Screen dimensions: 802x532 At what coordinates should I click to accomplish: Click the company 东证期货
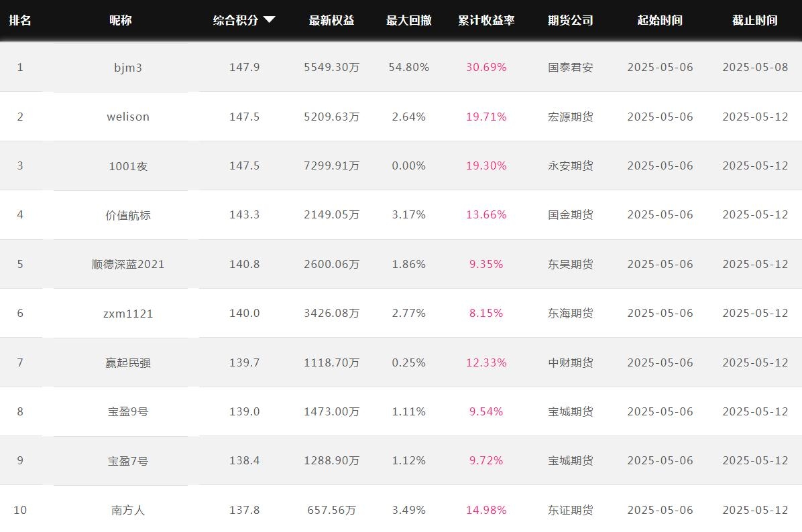tap(570, 510)
